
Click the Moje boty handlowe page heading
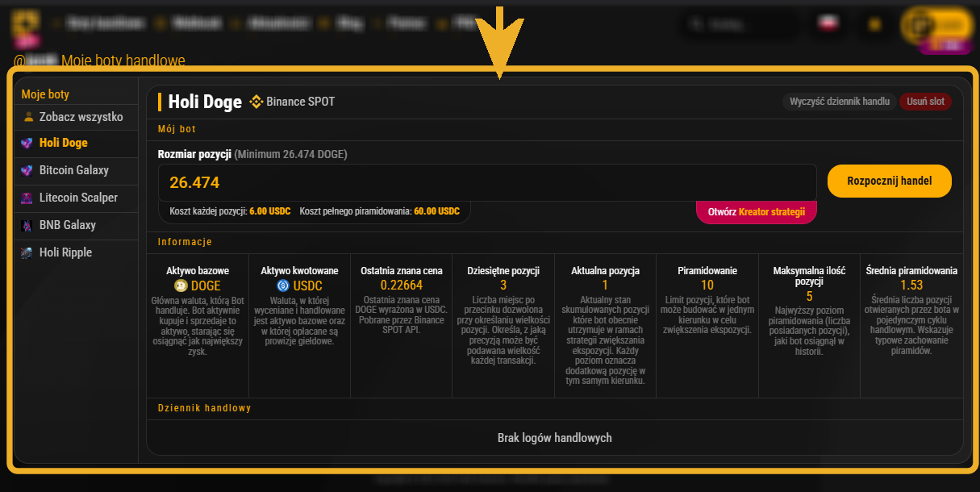pos(123,60)
